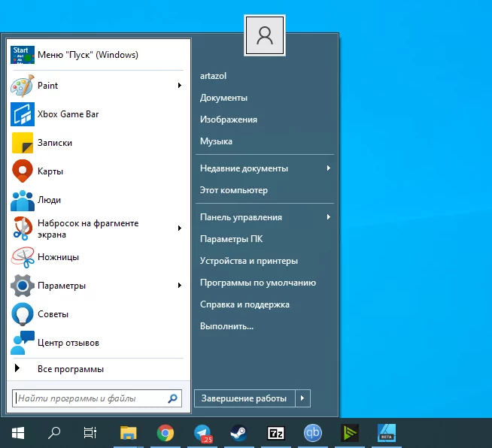Open Центр отзывов feedback hub

coord(68,343)
